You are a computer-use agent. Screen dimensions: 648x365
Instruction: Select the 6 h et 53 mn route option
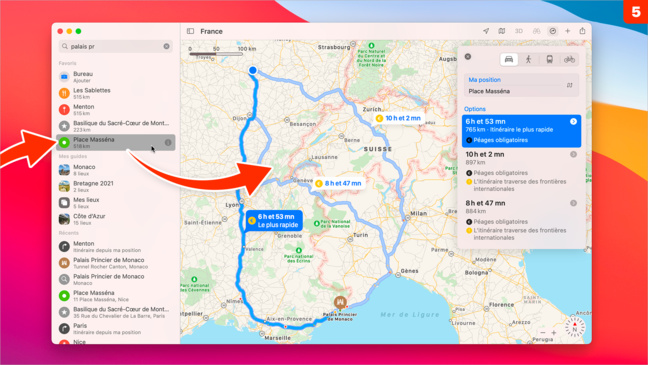pos(522,131)
